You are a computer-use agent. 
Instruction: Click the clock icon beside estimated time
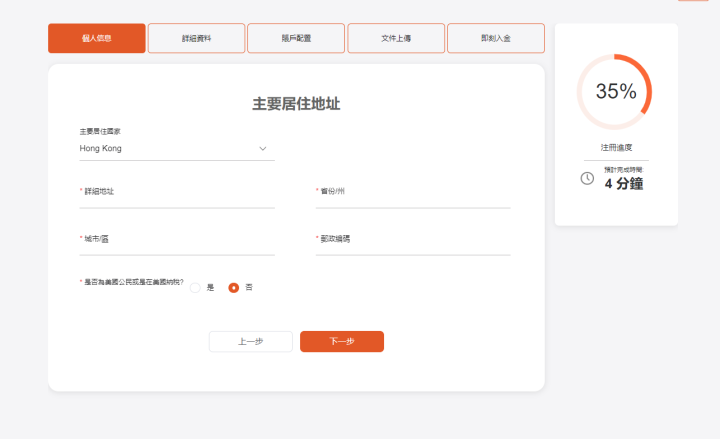tap(587, 178)
